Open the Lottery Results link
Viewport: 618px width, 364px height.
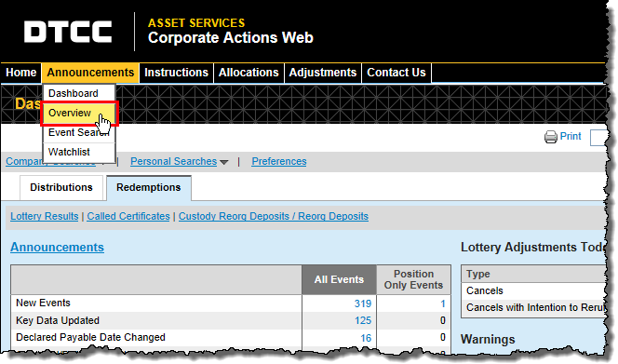[x=45, y=216]
